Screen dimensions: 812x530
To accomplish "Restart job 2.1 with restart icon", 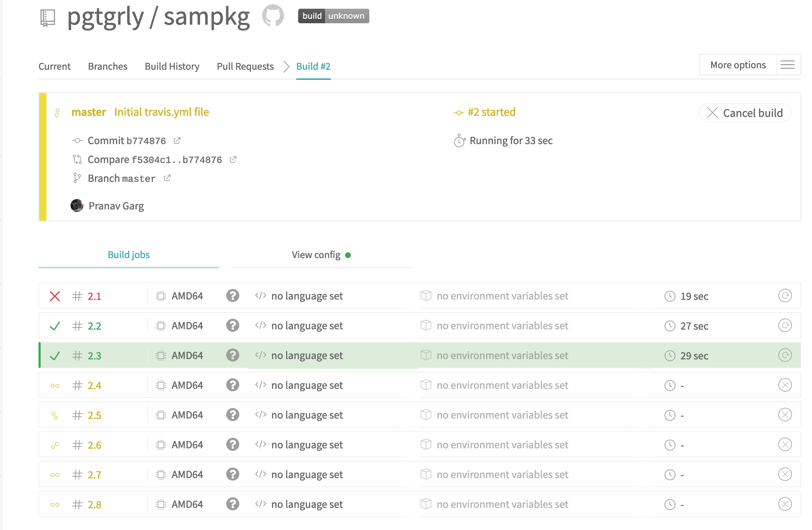I will click(785, 296).
